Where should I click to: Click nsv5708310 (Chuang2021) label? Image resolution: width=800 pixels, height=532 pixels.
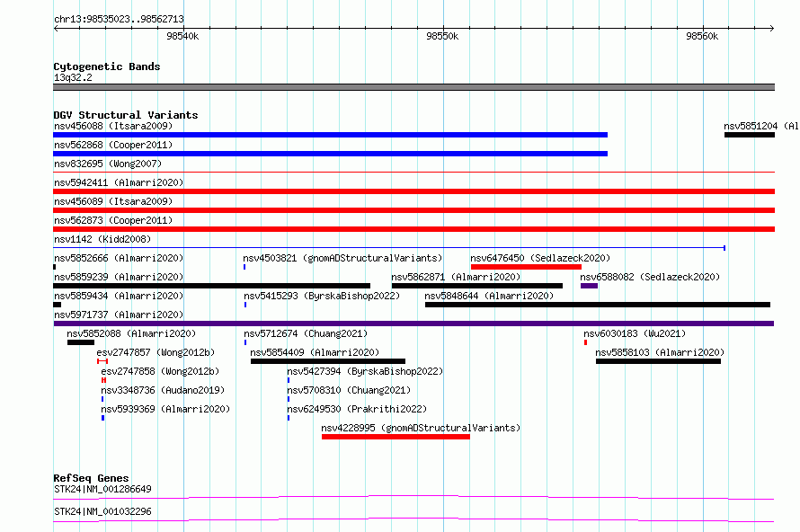[x=349, y=390]
